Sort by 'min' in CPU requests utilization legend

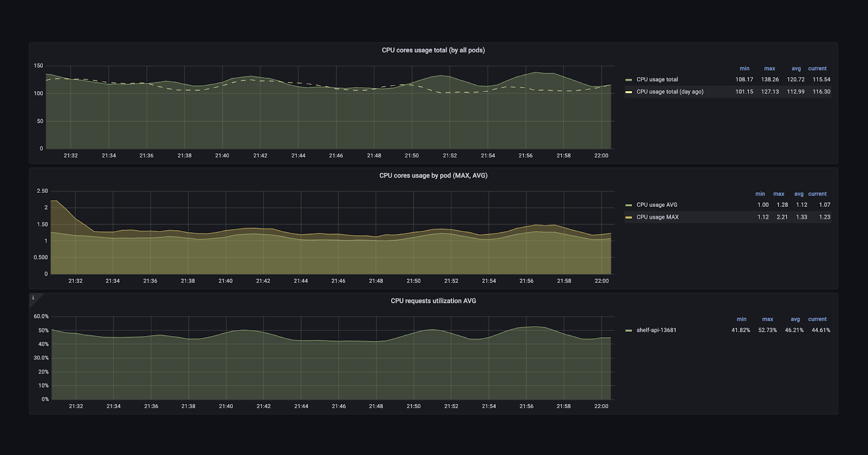[x=742, y=319]
